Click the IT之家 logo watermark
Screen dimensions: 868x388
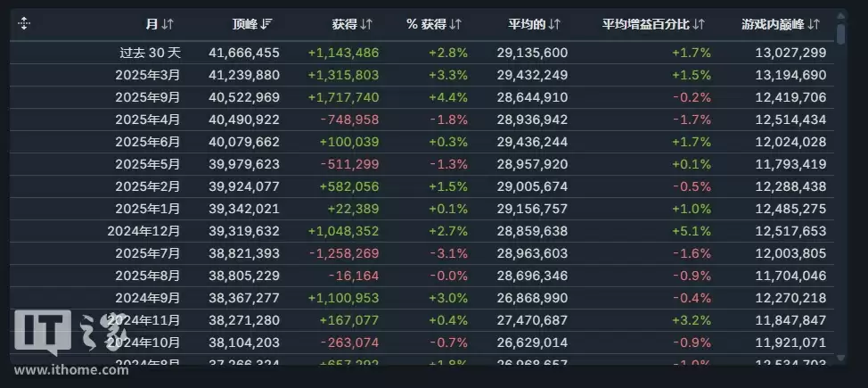click(67, 331)
